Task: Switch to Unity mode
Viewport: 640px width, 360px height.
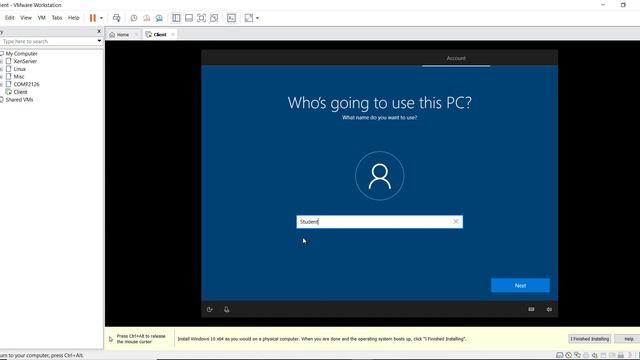Action: [214, 18]
